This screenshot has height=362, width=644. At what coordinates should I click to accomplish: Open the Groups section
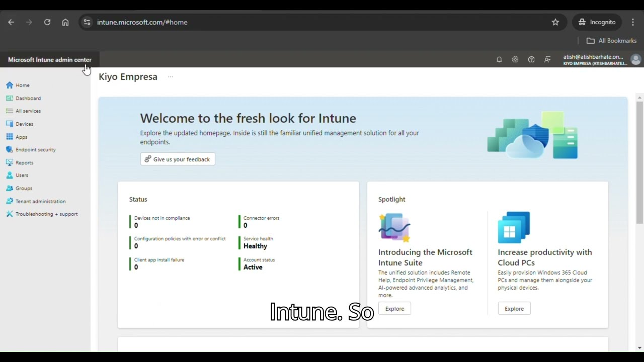pos(19,189)
